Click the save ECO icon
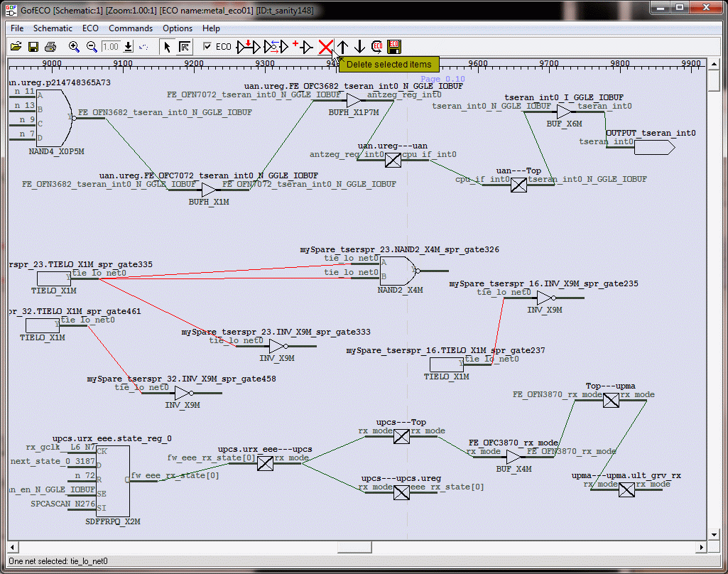The image size is (728, 574). coord(394,47)
